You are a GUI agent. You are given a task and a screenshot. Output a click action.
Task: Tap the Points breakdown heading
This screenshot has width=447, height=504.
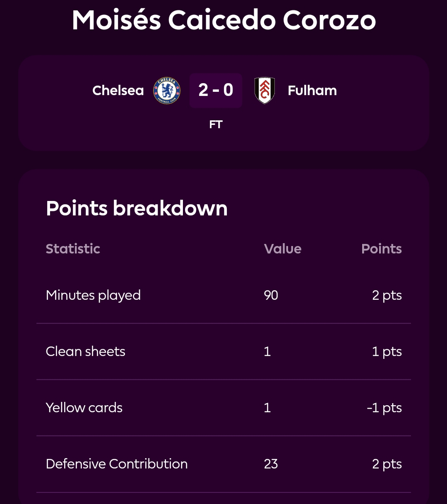tap(137, 208)
